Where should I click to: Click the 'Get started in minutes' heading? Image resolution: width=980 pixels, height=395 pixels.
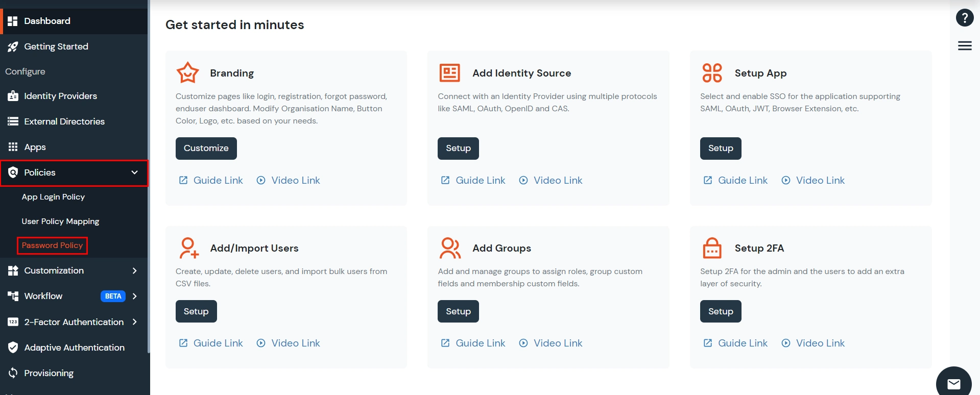(x=234, y=25)
